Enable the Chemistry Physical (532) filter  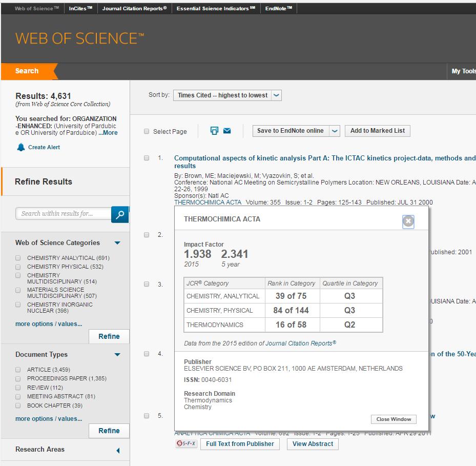pyautogui.click(x=18, y=267)
